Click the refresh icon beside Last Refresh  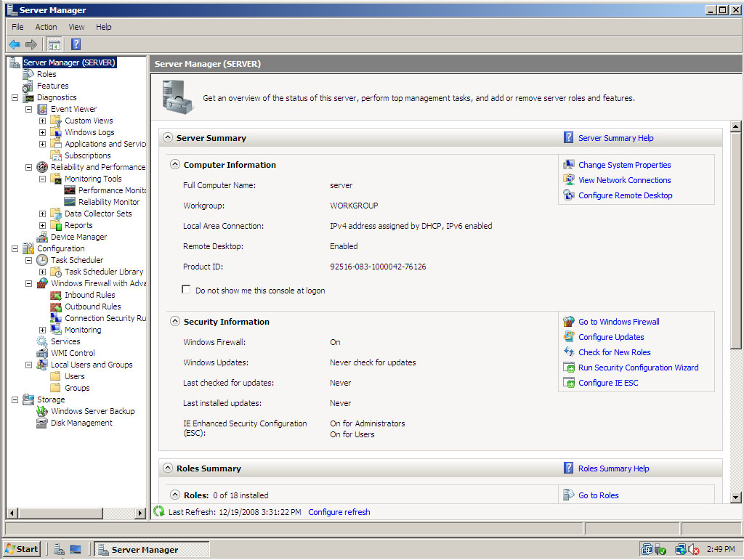coord(159,511)
